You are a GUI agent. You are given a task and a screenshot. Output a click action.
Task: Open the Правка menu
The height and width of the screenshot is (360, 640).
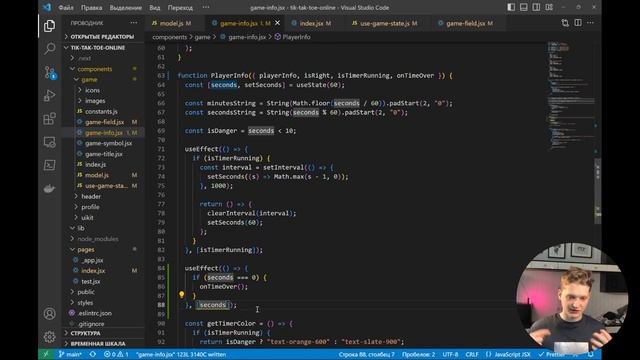91,8
